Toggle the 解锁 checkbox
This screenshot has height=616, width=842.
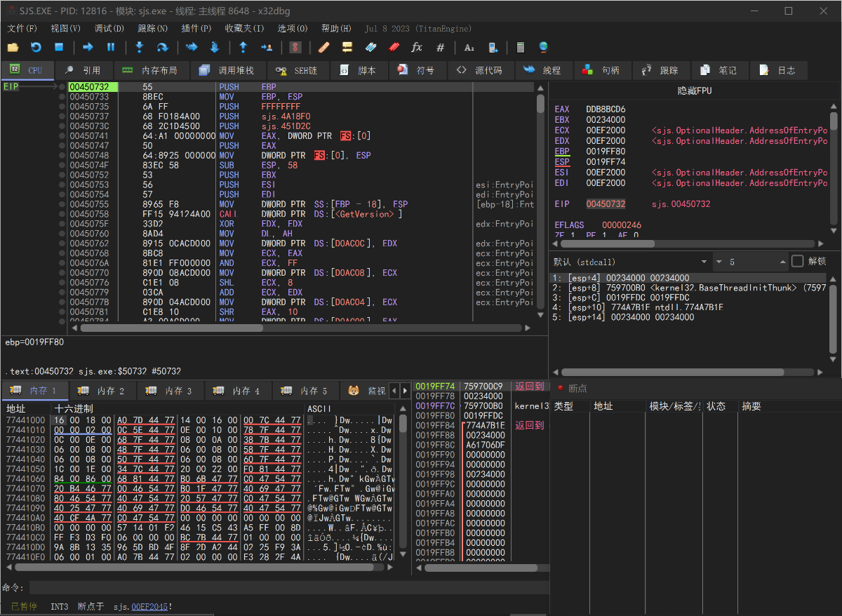click(798, 262)
